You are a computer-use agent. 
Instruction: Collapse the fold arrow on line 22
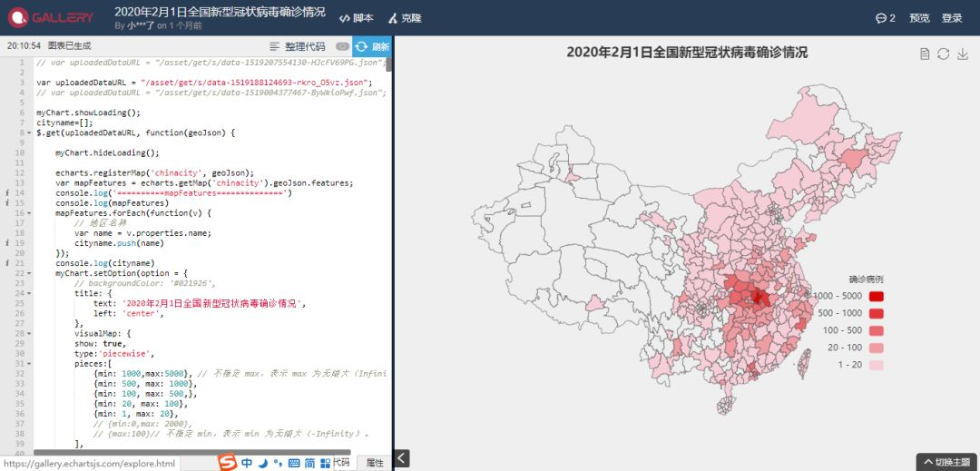point(29,273)
